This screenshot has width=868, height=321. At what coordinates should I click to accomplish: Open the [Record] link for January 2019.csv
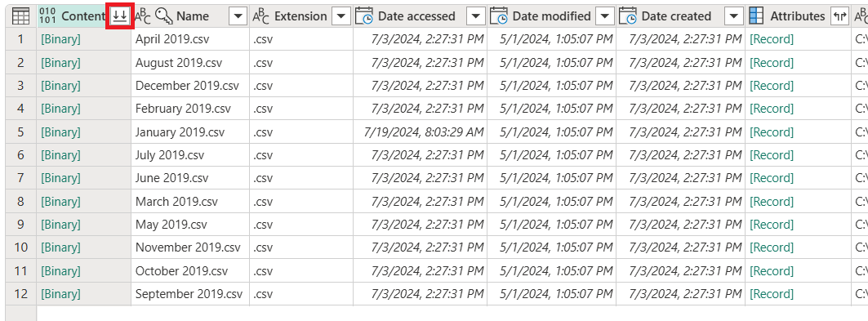[771, 132]
